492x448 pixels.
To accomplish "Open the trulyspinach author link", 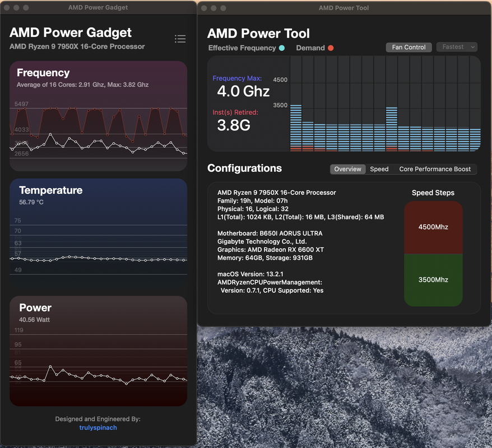I will pos(98,428).
